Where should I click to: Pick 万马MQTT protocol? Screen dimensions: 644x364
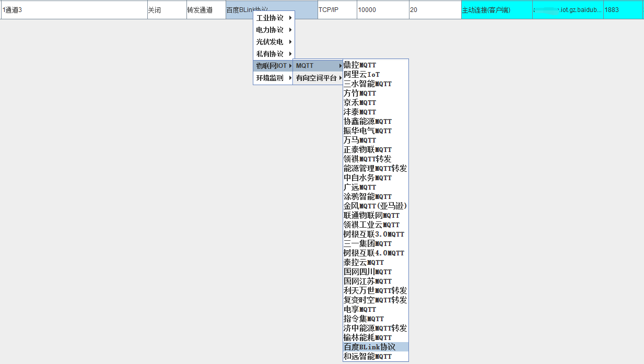pos(376,140)
